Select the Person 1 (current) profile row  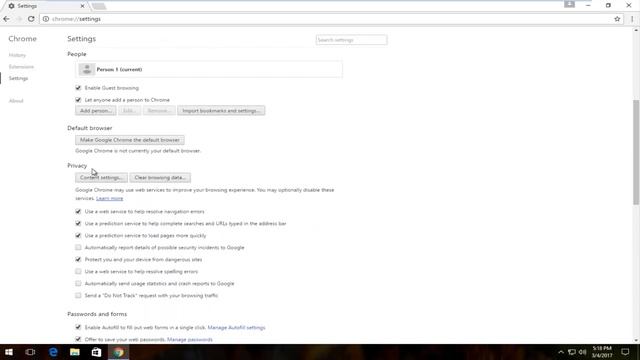[x=209, y=69]
